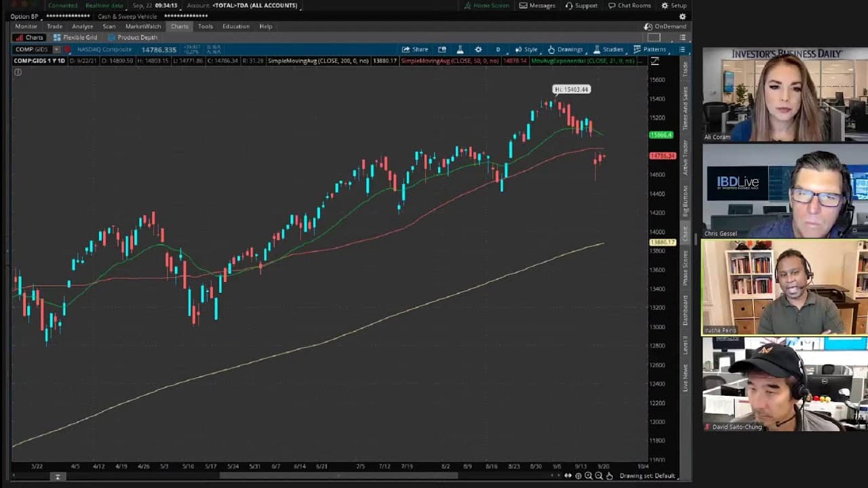Open Level II side panel

(685, 346)
